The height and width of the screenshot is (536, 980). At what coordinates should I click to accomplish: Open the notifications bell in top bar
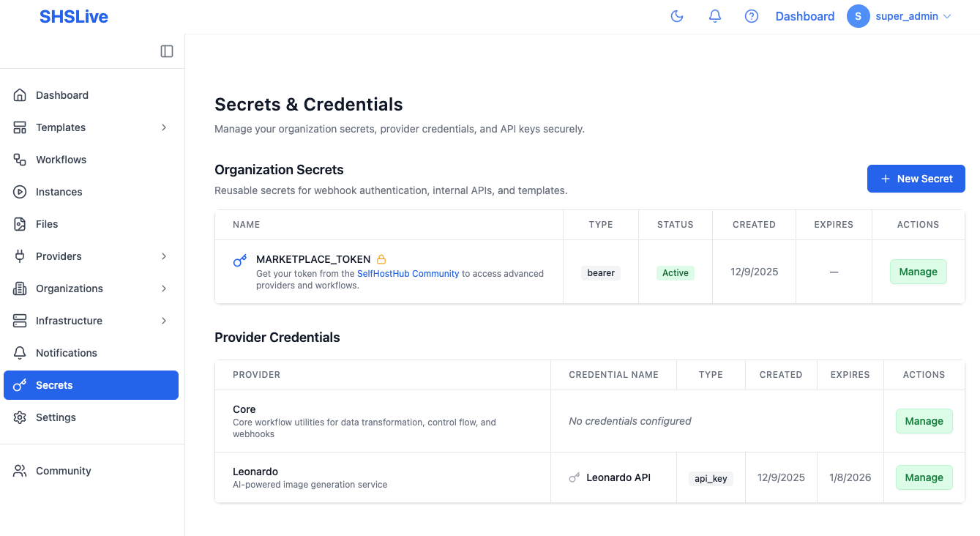point(714,15)
